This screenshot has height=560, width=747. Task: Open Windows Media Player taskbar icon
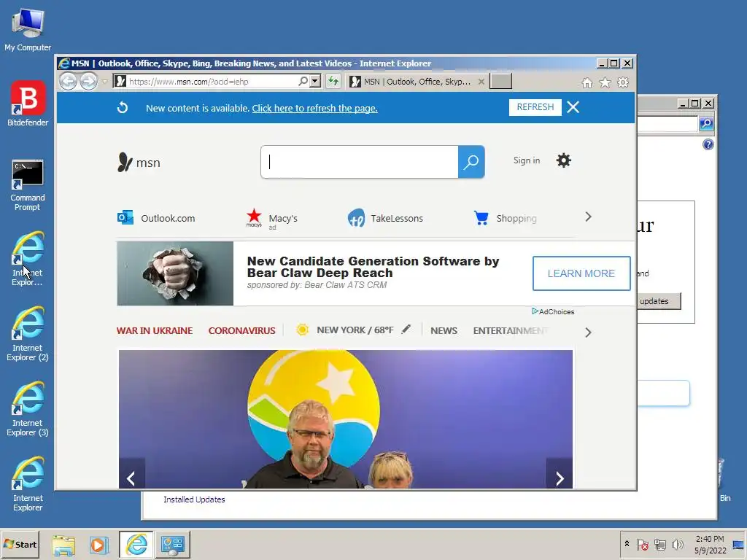click(99, 545)
